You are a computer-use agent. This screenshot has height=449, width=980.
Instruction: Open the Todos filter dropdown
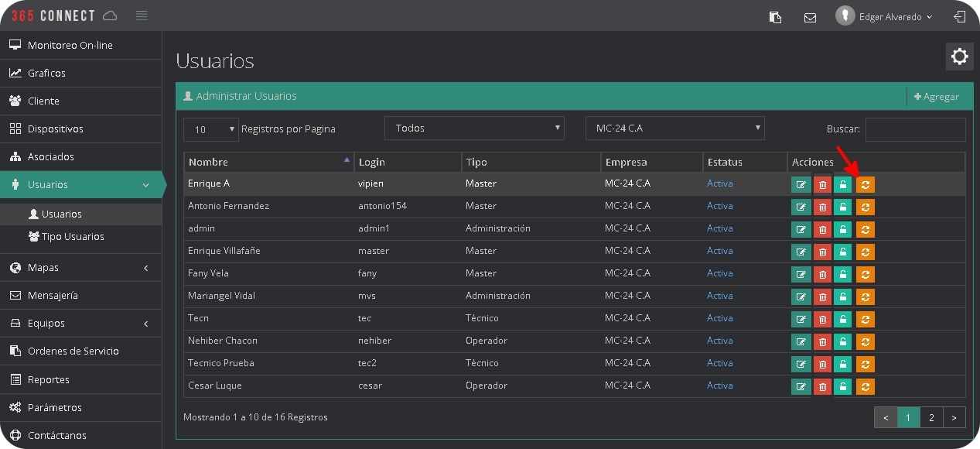pyautogui.click(x=474, y=129)
